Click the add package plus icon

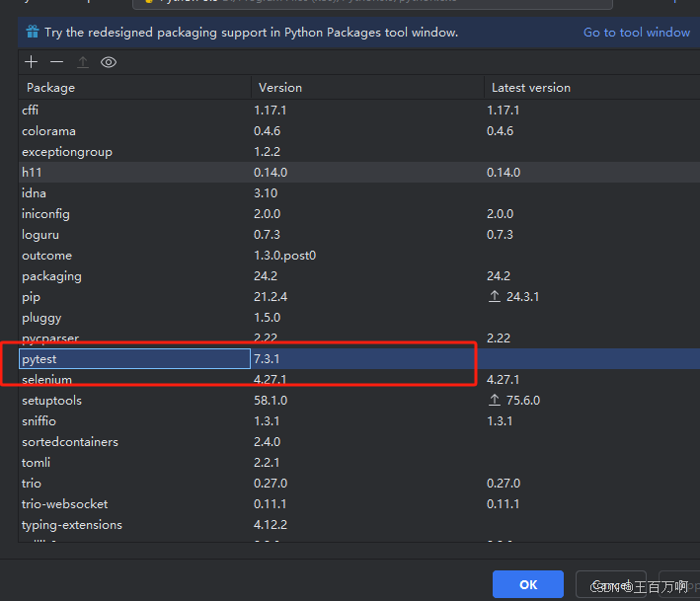[x=31, y=62]
